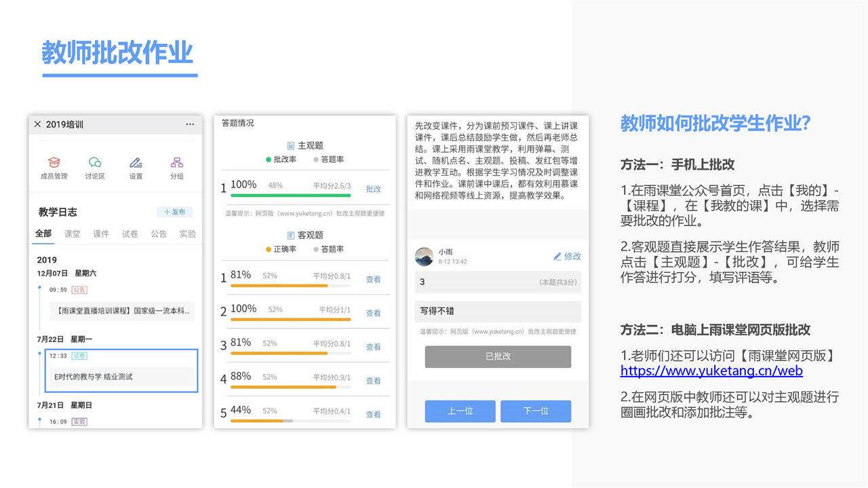Switch to the 公告 tab

coord(159,233)
